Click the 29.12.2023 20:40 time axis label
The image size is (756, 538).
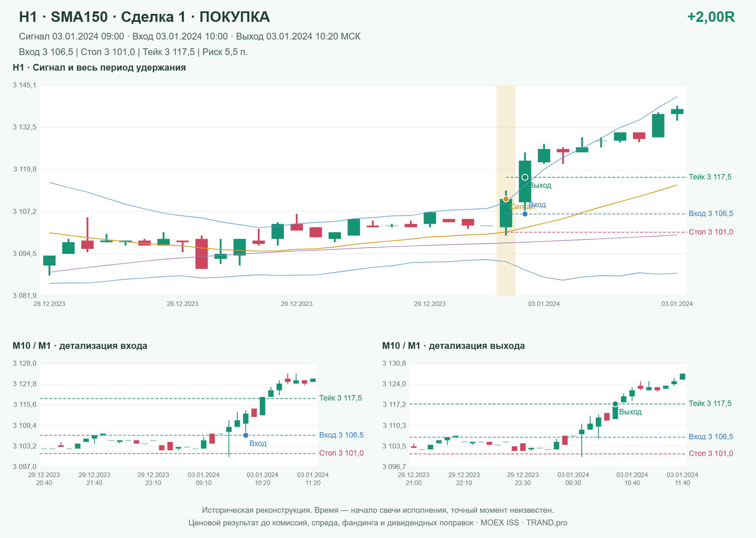click(44, 479)
